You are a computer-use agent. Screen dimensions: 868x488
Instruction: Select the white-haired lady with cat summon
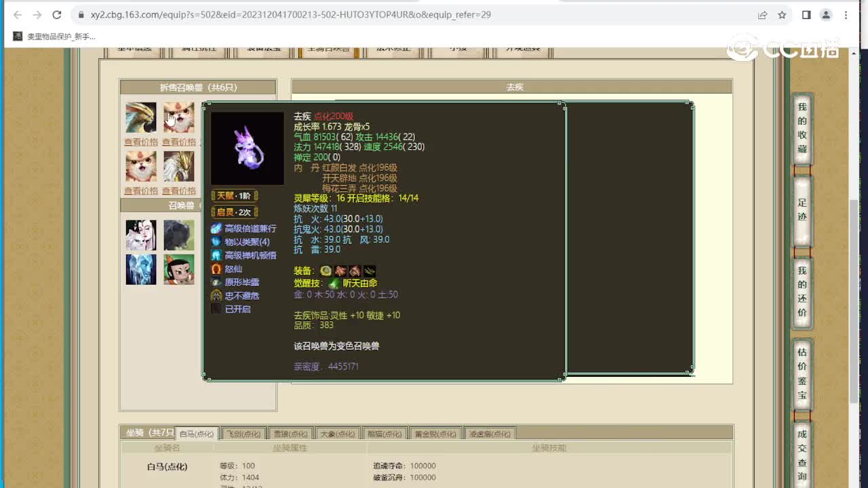141,235
